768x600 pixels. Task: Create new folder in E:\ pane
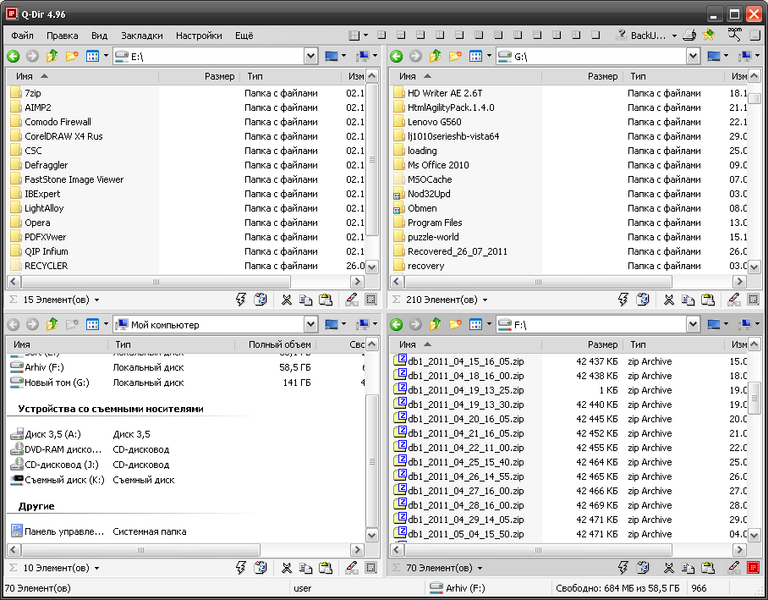pyautogui.click(x=72, y=56)
